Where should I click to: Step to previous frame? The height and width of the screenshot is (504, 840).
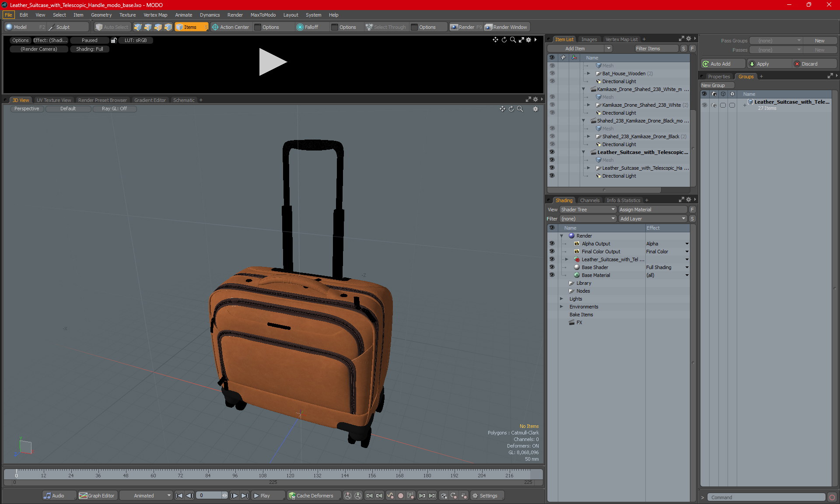pos(189,496)
